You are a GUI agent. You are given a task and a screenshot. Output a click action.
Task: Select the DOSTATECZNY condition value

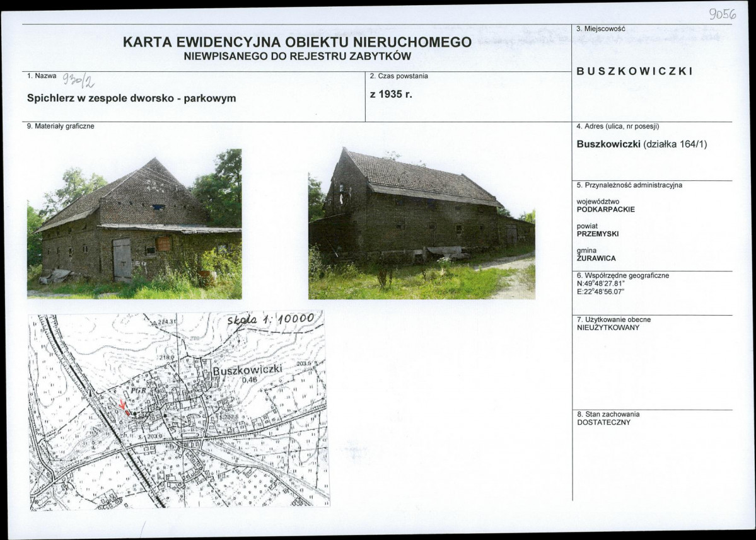click(604, 423)
